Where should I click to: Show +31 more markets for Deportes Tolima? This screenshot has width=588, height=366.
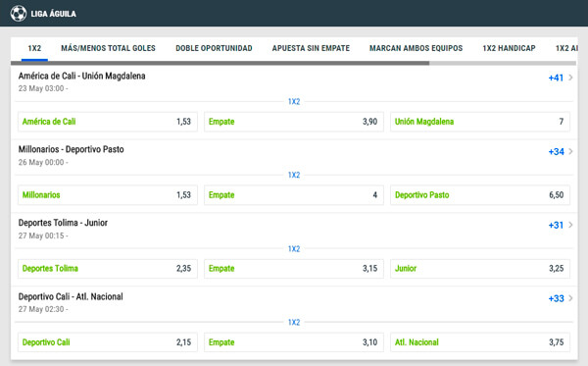pos(556,226)
